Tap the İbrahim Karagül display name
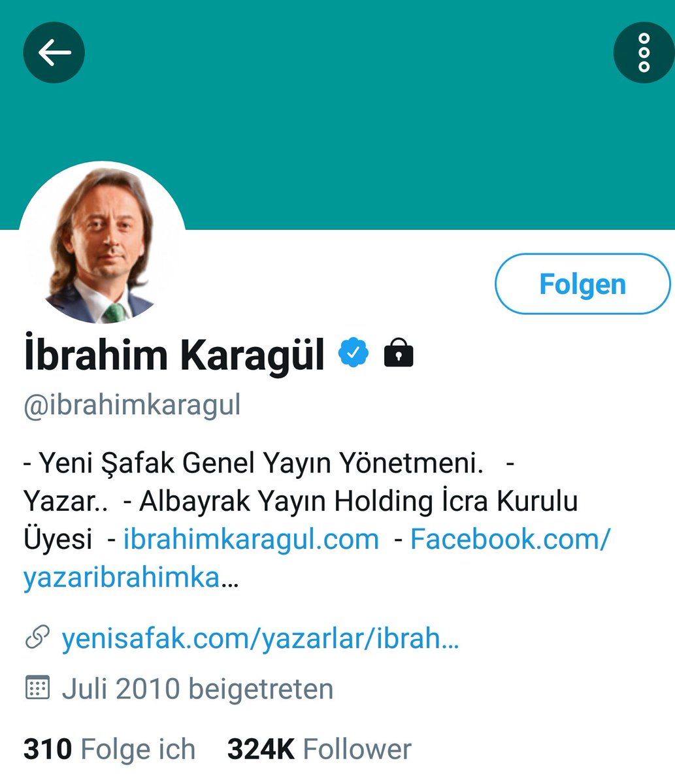Screen dimensions: 675x784 tap(174, 353)
